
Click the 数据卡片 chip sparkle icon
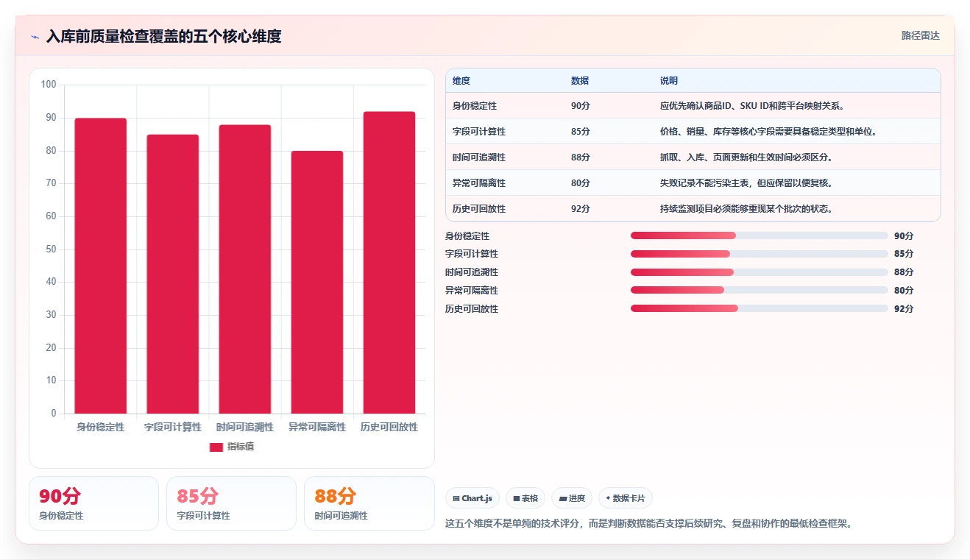(608, 498)
